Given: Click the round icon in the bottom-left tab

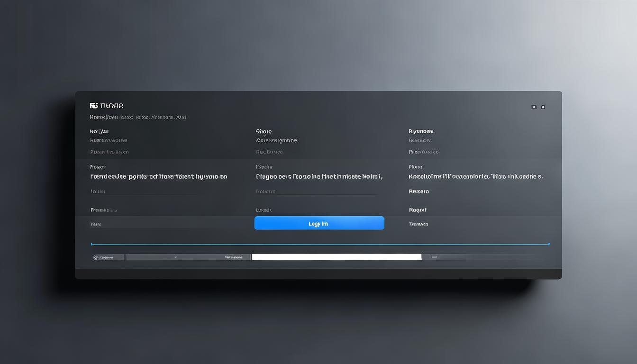Looking at the screenshot, I should tap(96, 257).
